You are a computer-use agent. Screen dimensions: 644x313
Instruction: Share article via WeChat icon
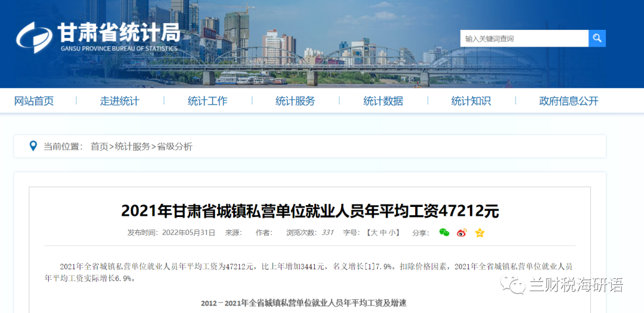[x=444, y=233]
